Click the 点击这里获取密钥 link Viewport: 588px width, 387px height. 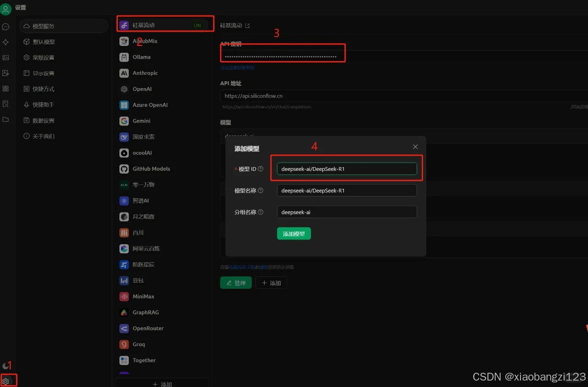point(237,67)
